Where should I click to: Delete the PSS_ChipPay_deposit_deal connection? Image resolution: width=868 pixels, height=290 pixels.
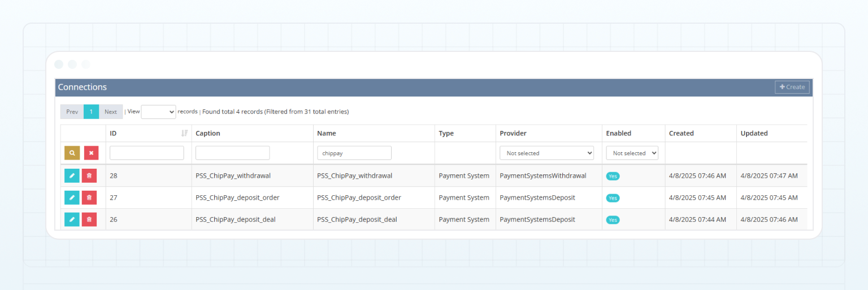pyautogui.click(x=89, y=219)
